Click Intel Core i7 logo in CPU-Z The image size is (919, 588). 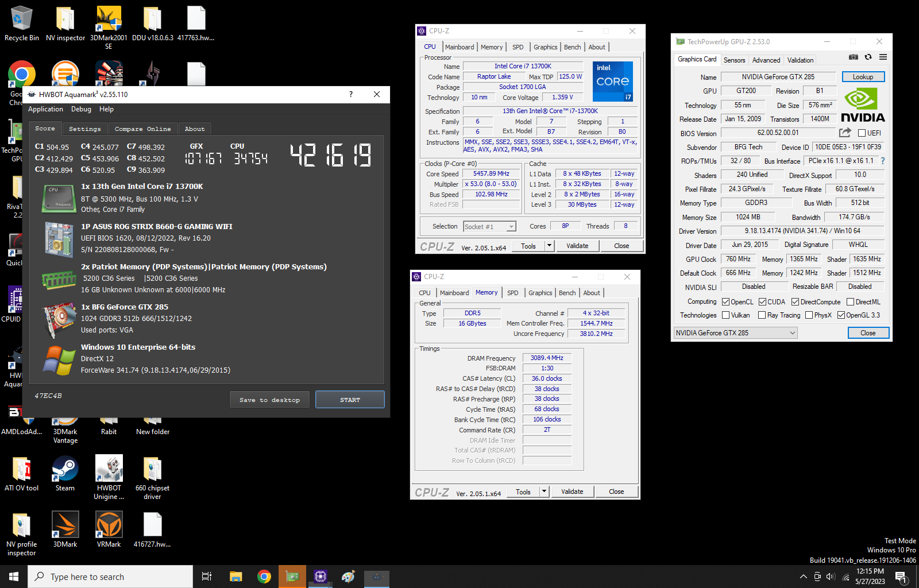(x=613, y=82)
